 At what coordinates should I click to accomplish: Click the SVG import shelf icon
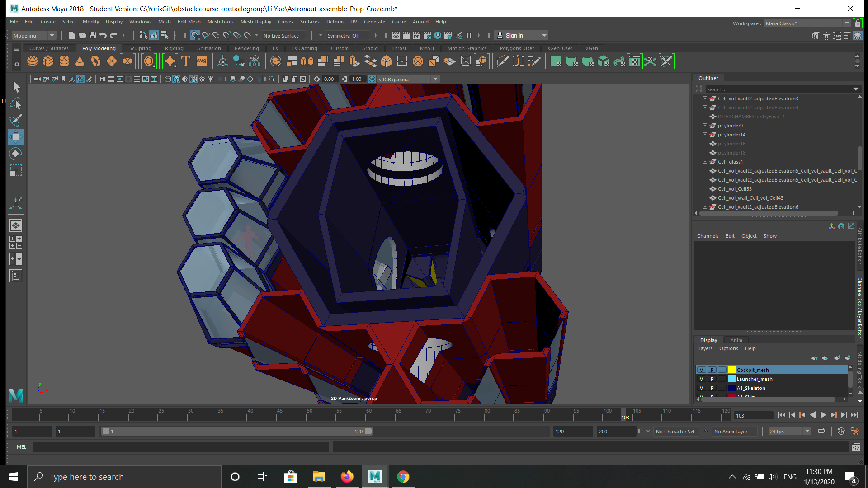click(x=202, y=61)
